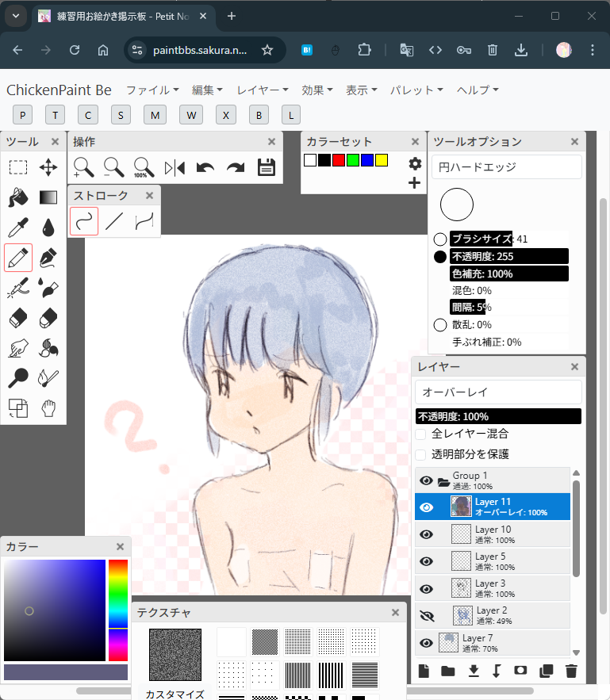Reset zoom to 100%

coord(144,168)
